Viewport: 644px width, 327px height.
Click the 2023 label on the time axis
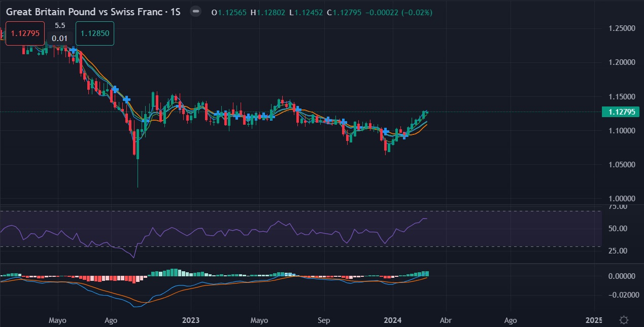(190, 320)
